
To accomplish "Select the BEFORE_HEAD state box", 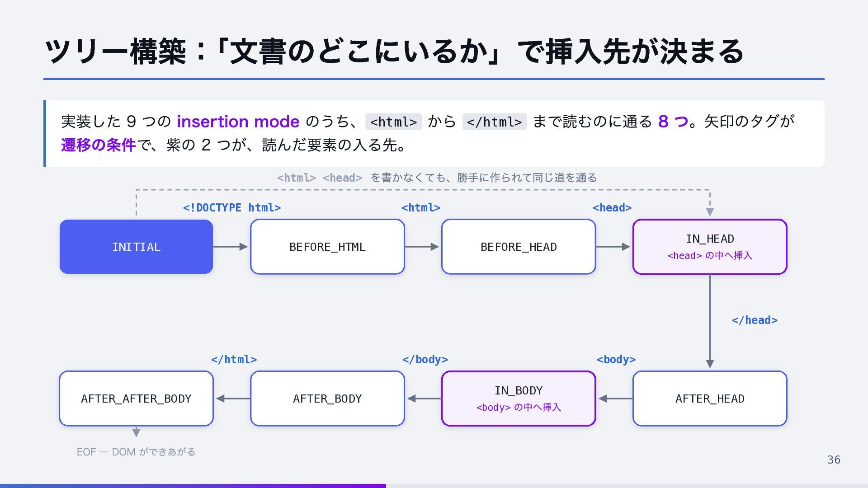I will click(x=519, y=247).
